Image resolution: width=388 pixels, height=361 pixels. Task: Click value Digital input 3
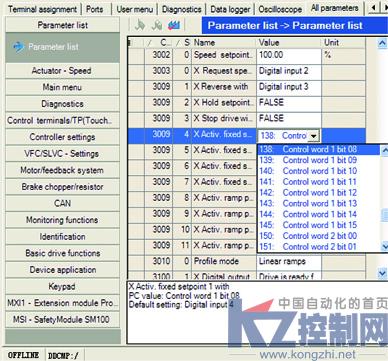289,87
